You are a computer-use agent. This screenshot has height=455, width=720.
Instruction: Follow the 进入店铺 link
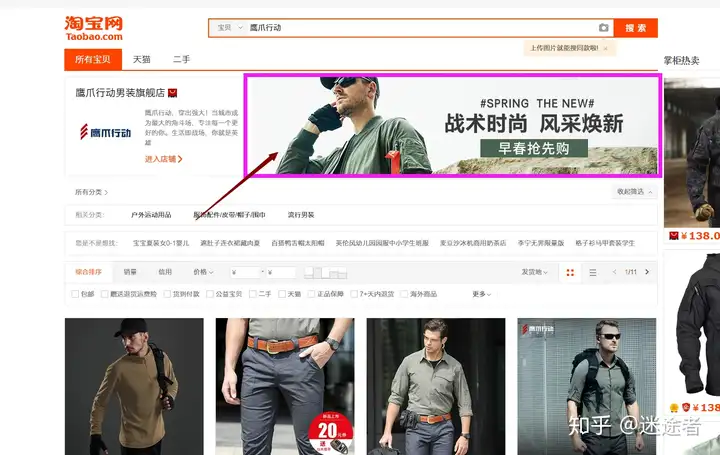click(163, 159)
